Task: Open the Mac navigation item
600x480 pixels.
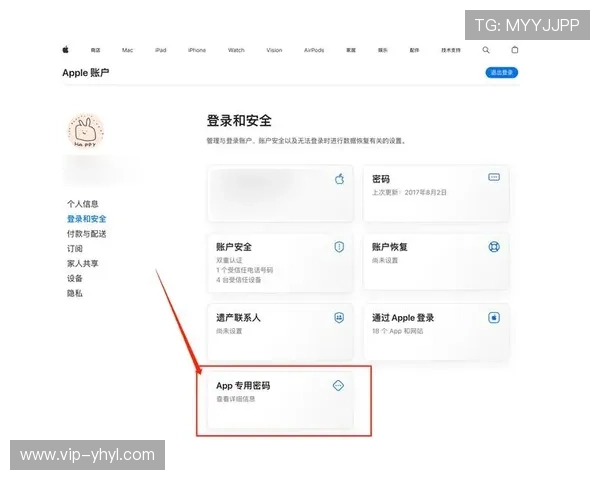Action: click(127, 50)
